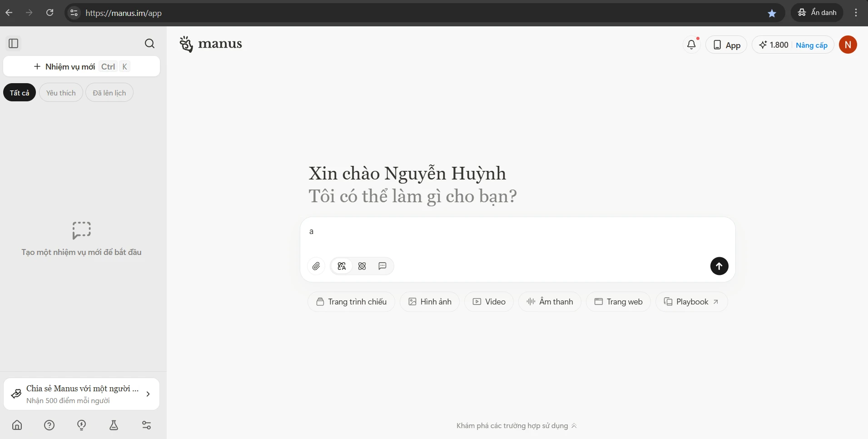Reload the browser page
This screenshot has width=868, height=439.
50,13
